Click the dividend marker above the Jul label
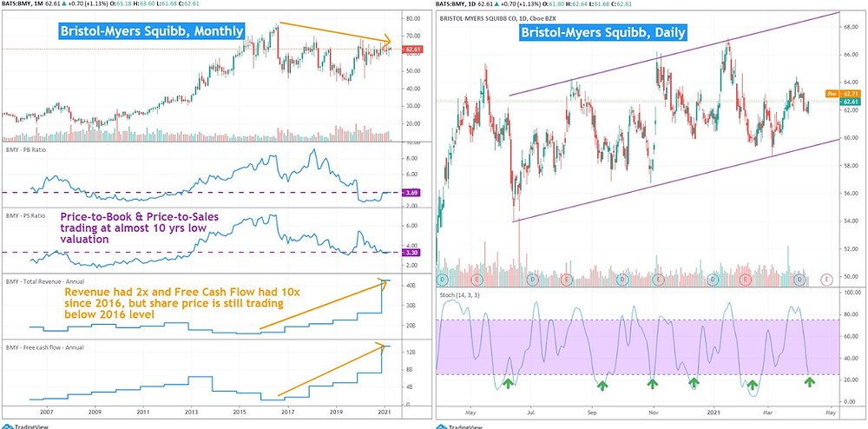The width and height of the screenshot is (868, 429). (x=533, y=279)
